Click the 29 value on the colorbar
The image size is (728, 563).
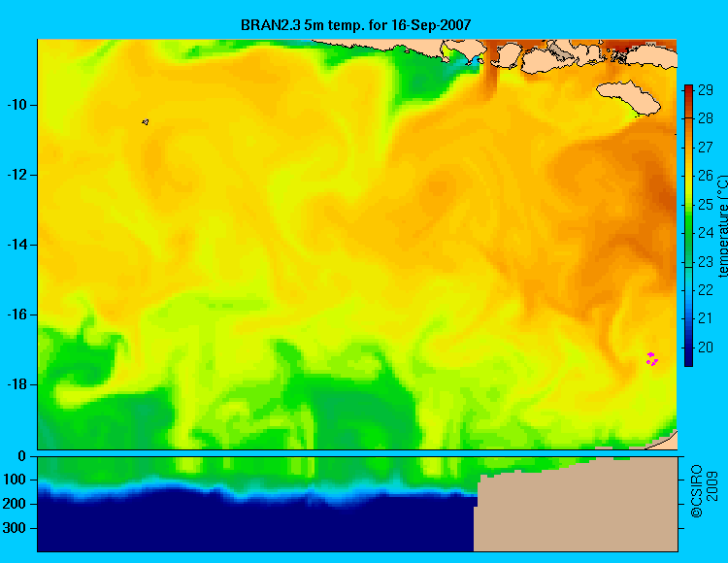point(706,90)
